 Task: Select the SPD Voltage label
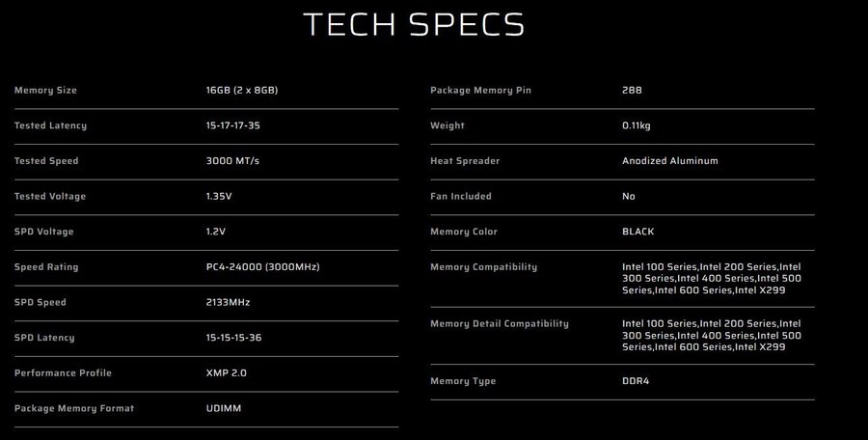(44, 232)
